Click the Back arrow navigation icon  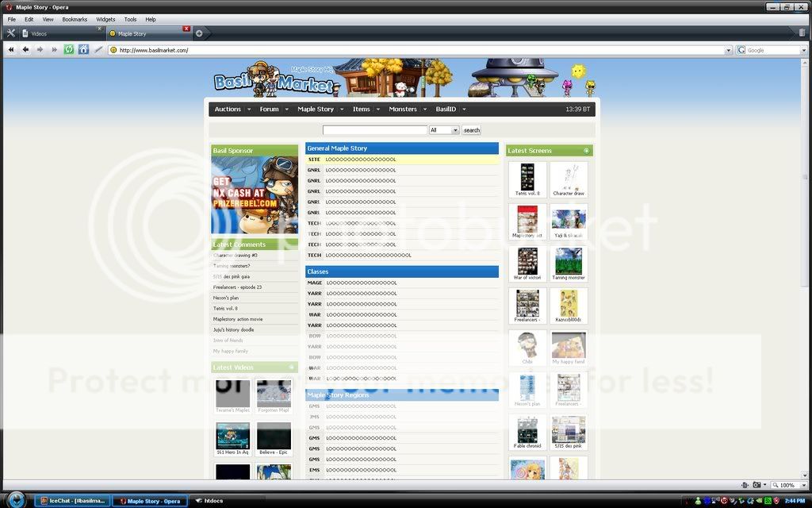25,49
